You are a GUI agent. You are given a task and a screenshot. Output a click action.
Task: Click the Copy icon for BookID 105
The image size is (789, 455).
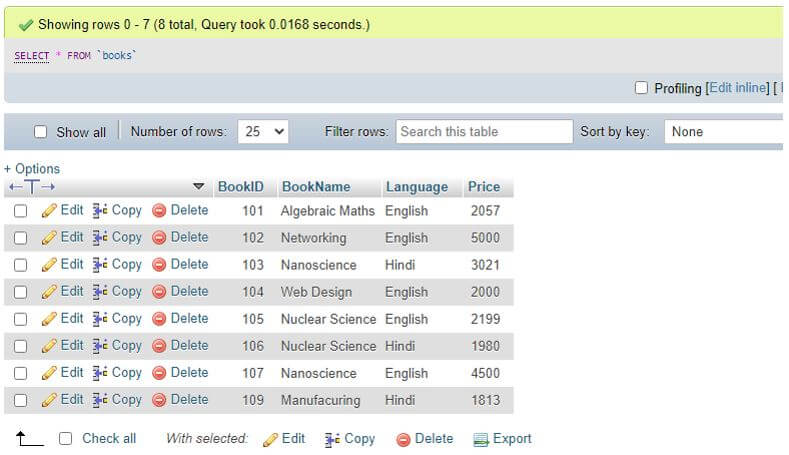tap(100, 320)
